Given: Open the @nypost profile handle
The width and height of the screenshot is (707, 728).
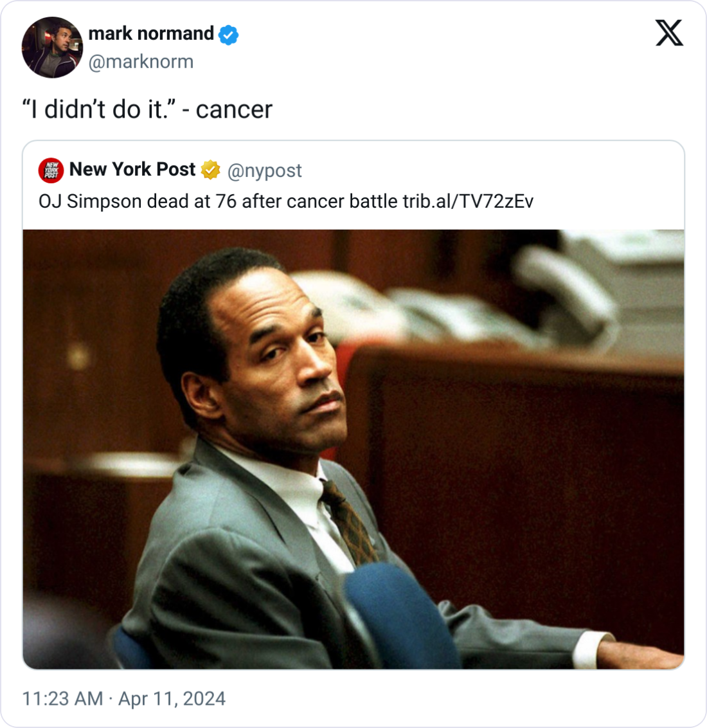Looking at the screenshot, I should [266, 171].
